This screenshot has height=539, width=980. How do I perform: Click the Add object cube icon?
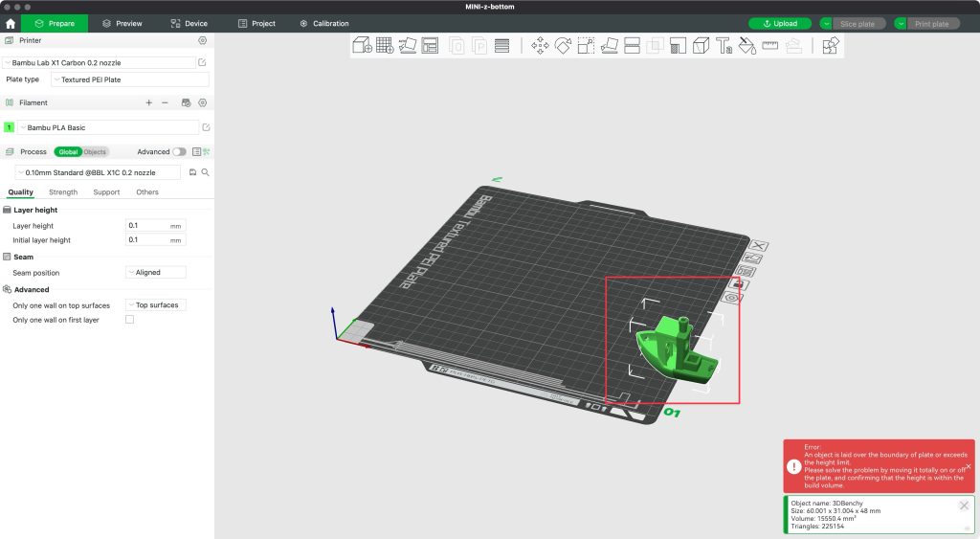click(362, 45)
